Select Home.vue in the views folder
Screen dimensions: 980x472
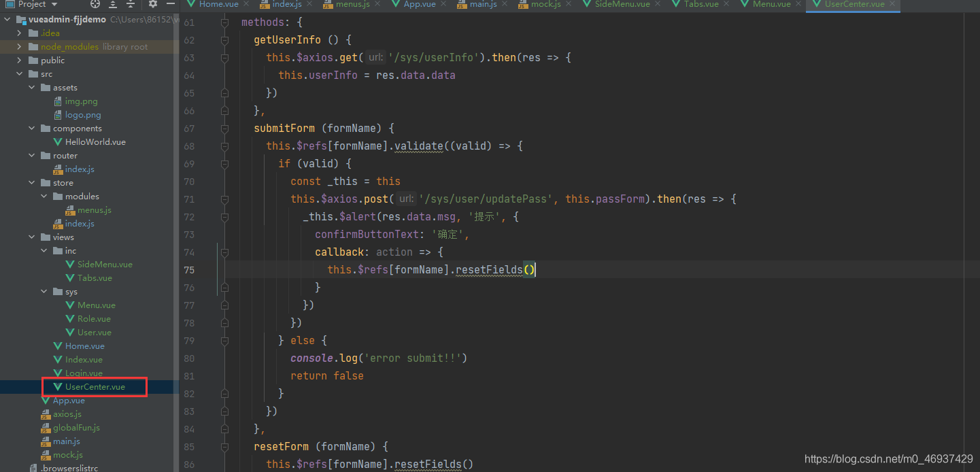pos(84,346)
